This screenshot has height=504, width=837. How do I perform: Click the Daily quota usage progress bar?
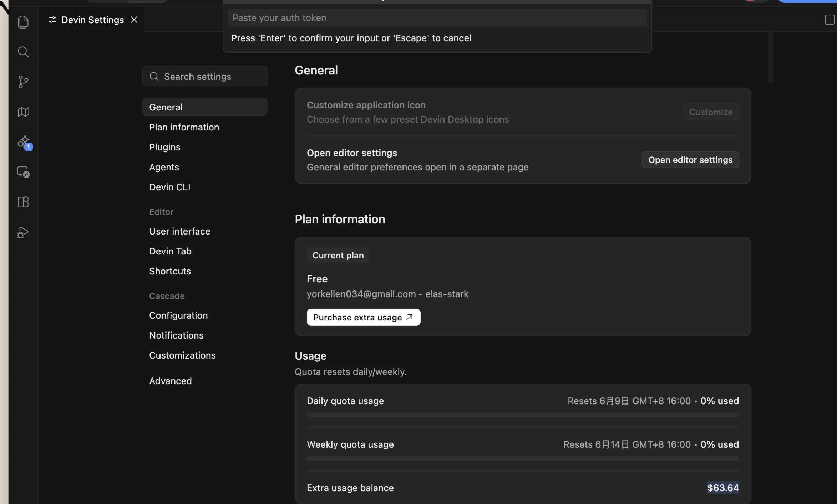pyautogui.click(x=523, y=415)
